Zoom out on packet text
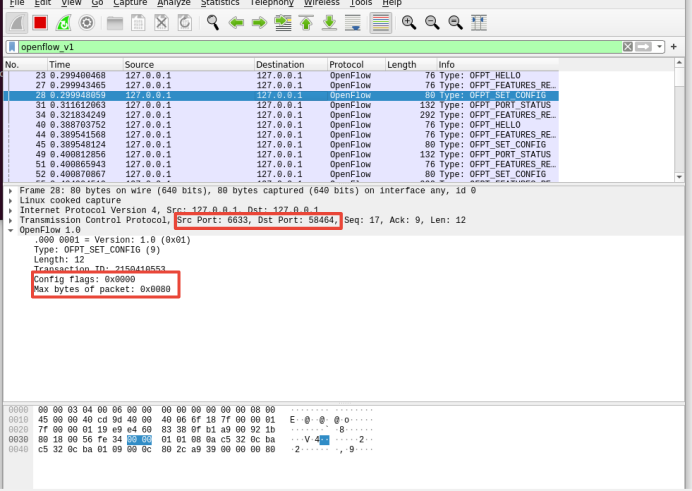This screenshot has width=692, height=491. tap(432, 22)
